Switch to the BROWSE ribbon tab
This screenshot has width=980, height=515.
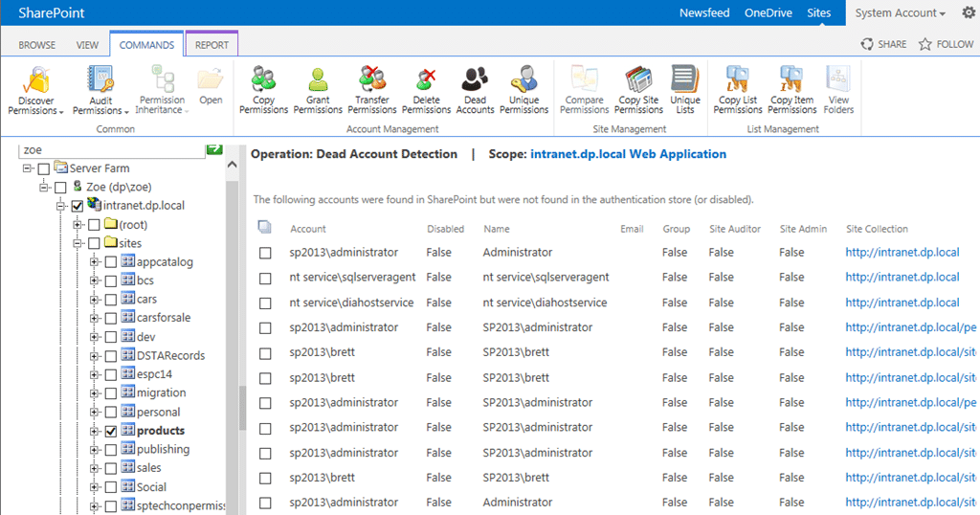[x=37, y=45]
